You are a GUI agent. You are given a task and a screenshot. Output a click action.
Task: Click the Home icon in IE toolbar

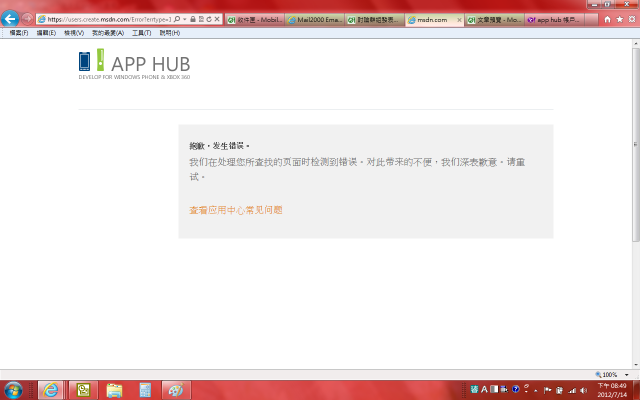point(607,19)
